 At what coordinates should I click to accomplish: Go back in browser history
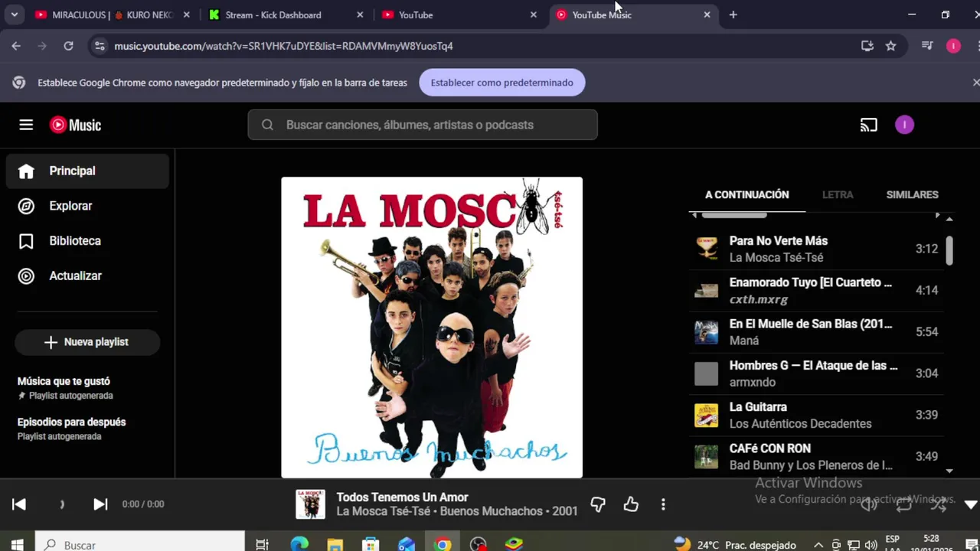pos(16,46)
